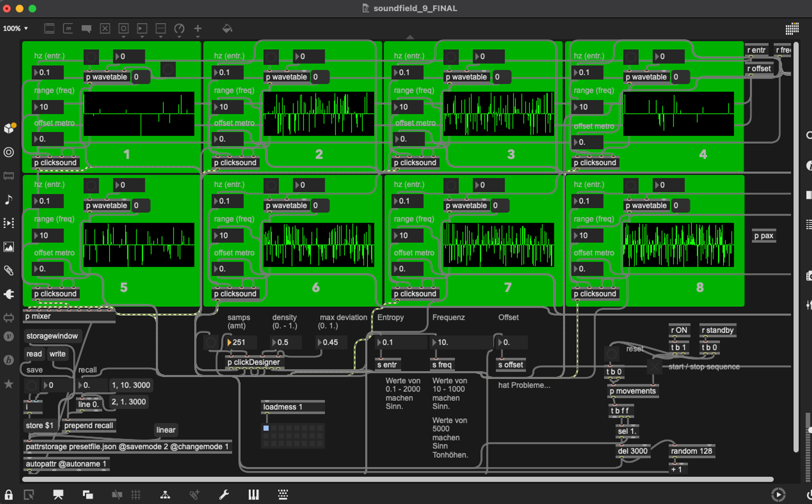Image resolution: width=812 pixels, height=504 pixels.
Task: Show the piano keys keyboard icon panel
Action: coord(253,495)
